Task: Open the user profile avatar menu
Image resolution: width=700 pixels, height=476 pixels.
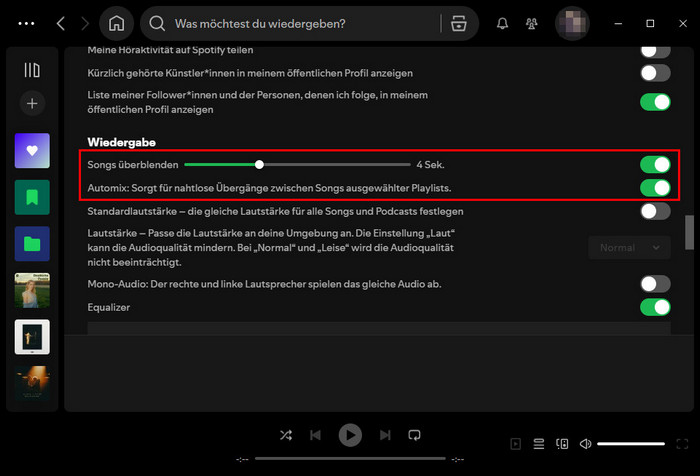Action: pyautogui.click(x=573, y=23)
